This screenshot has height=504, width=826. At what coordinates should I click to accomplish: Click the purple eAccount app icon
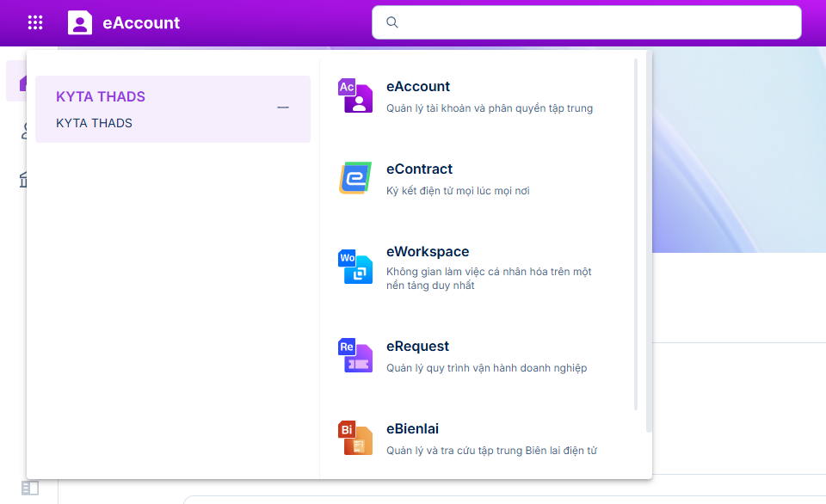355,95
